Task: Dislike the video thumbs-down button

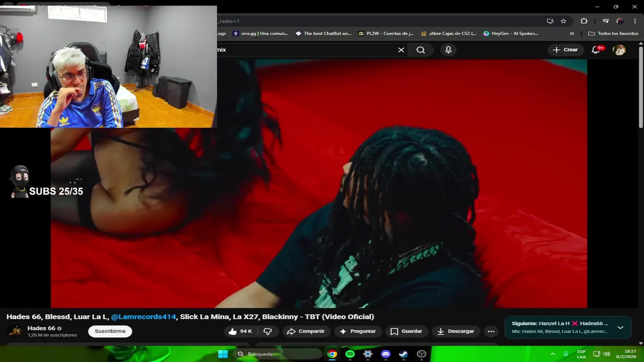Action: pyautogui.click(x=268, y=331)
